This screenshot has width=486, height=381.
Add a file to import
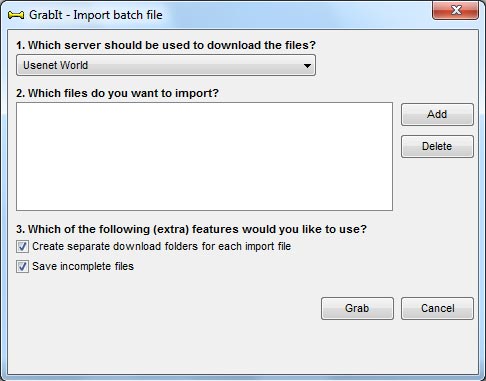click(x=437, y=114)
